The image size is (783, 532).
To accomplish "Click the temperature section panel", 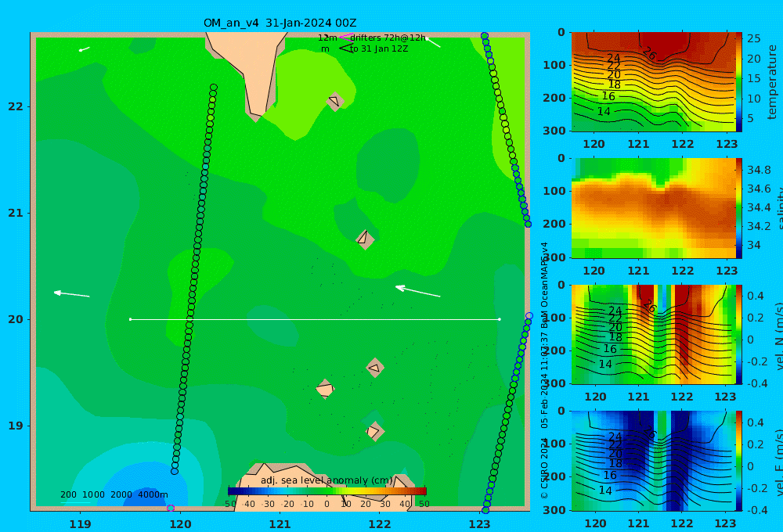I will (653, 82).
